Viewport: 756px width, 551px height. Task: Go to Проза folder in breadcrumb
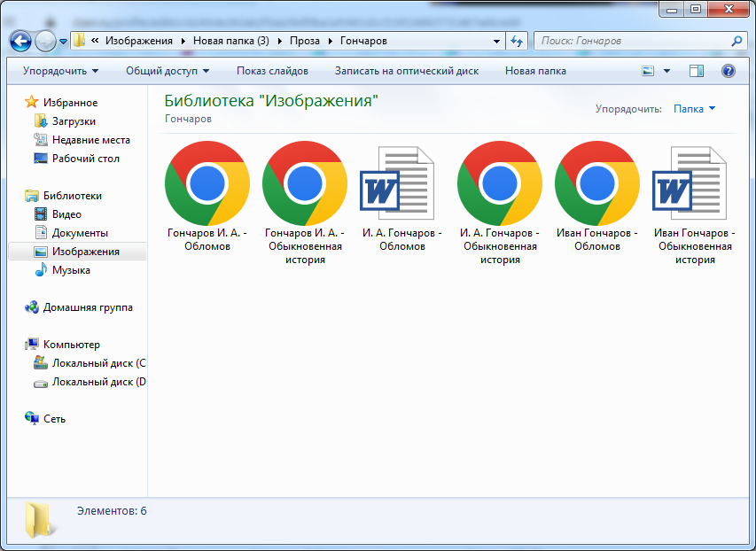coord(305,41)
